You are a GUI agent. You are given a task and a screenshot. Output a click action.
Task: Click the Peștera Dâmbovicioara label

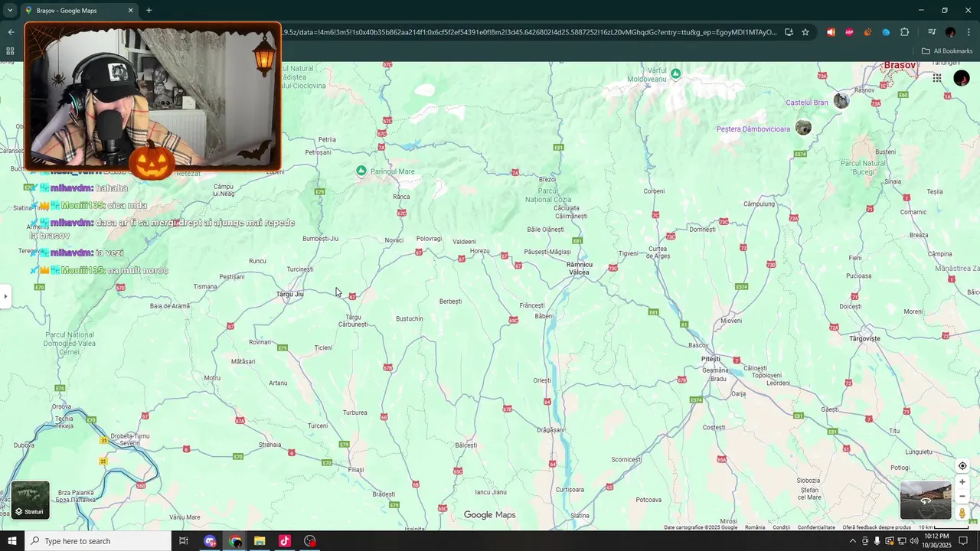pos(753,129)
